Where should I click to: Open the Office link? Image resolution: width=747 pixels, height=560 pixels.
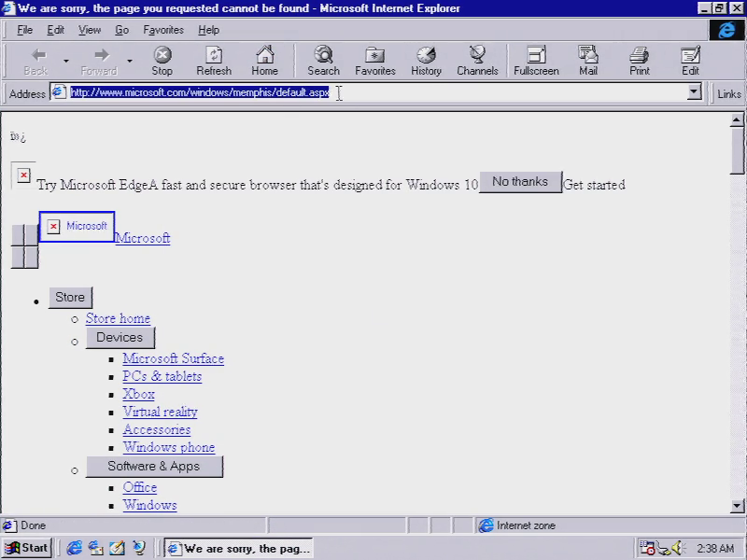139,487
